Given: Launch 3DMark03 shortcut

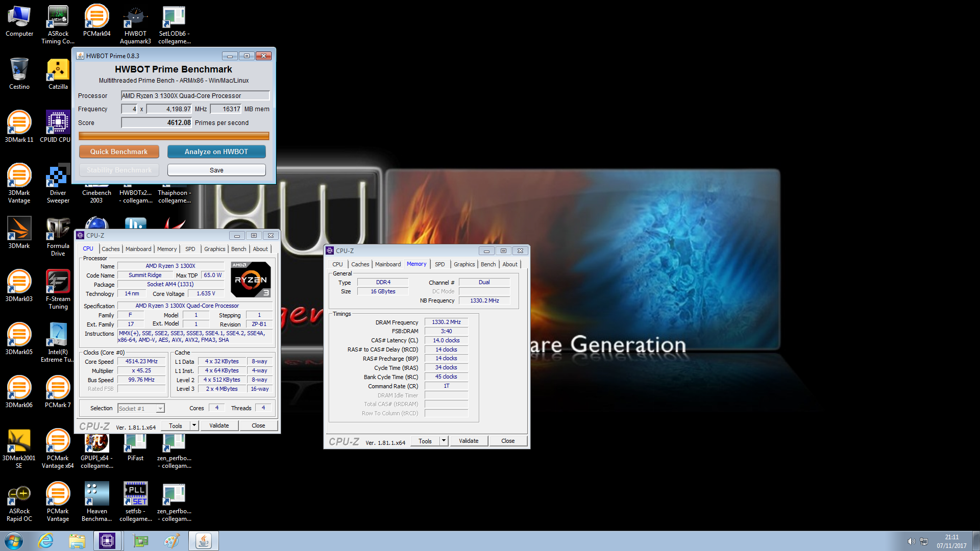Looking at the screenshot, I should coord(19,287).
